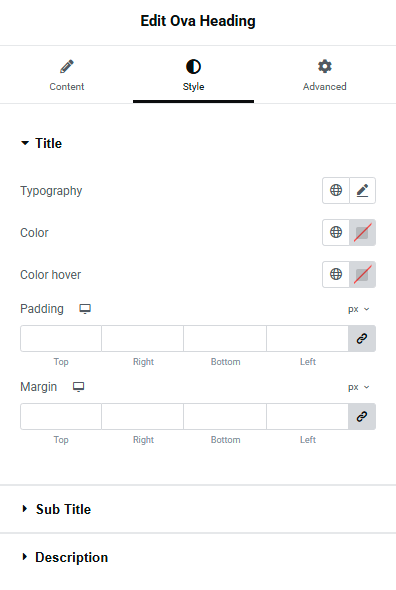Pick a Title Color using the swatch
The height and width of the screenshot is (590, 396).
click(x=362, y=233)
